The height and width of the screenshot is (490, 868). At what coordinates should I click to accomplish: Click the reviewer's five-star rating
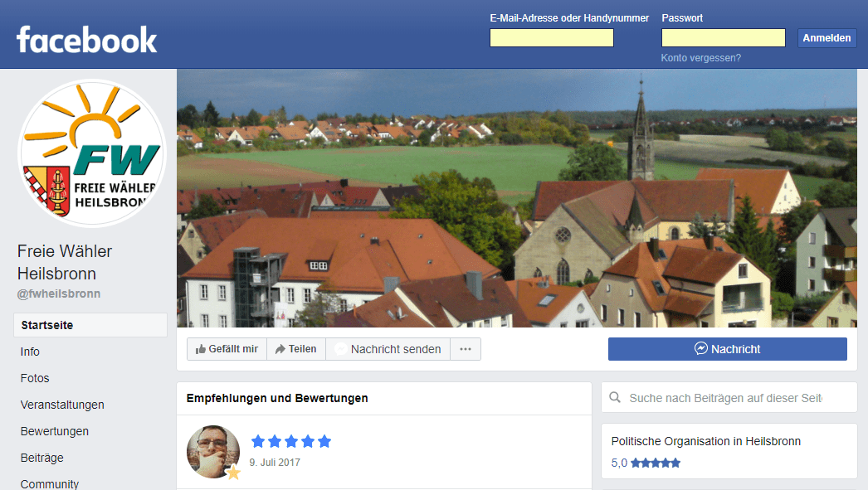point(291,441)
